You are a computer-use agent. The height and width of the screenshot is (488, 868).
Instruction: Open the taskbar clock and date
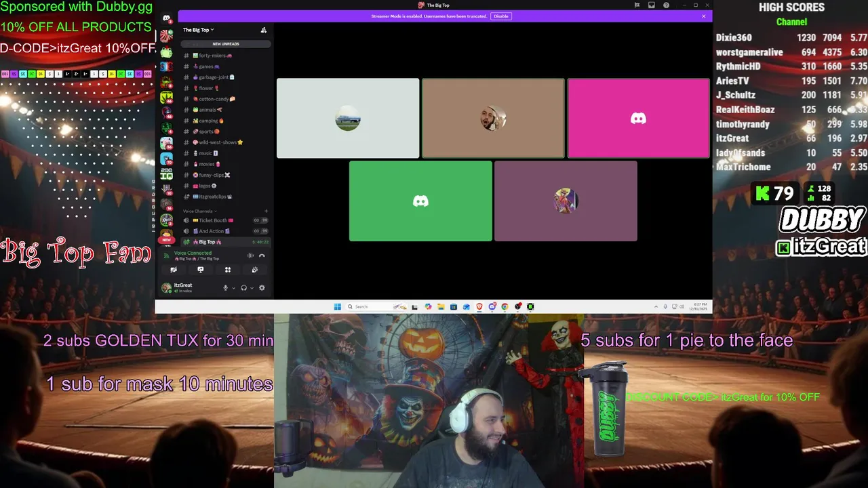click(698, 306)
